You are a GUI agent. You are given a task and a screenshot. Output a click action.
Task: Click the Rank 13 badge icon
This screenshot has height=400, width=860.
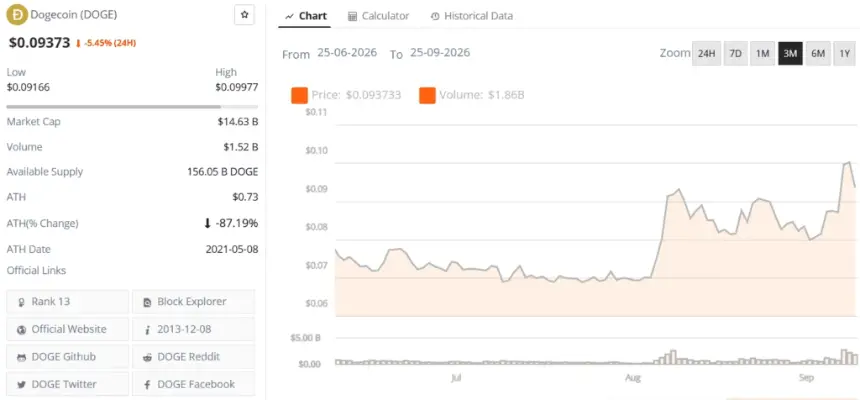pyautogui.click(x=21, y=302)
